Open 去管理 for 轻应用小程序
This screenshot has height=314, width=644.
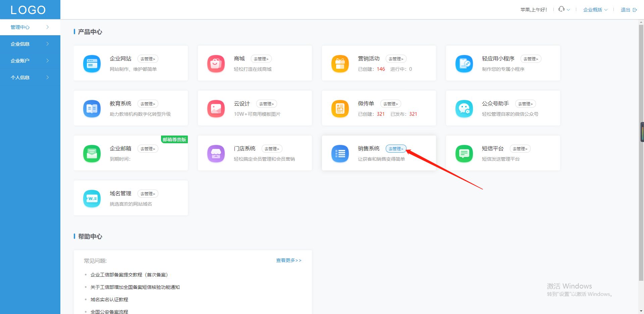[531, 59]
